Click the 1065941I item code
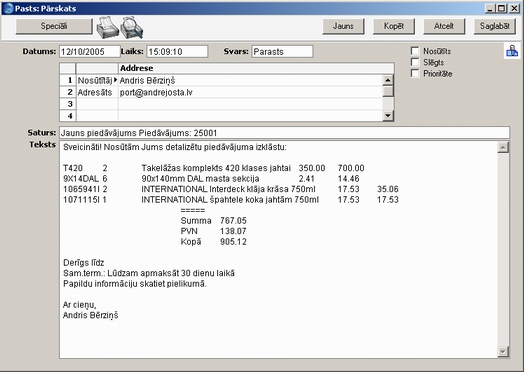 [x=81, y=189]
